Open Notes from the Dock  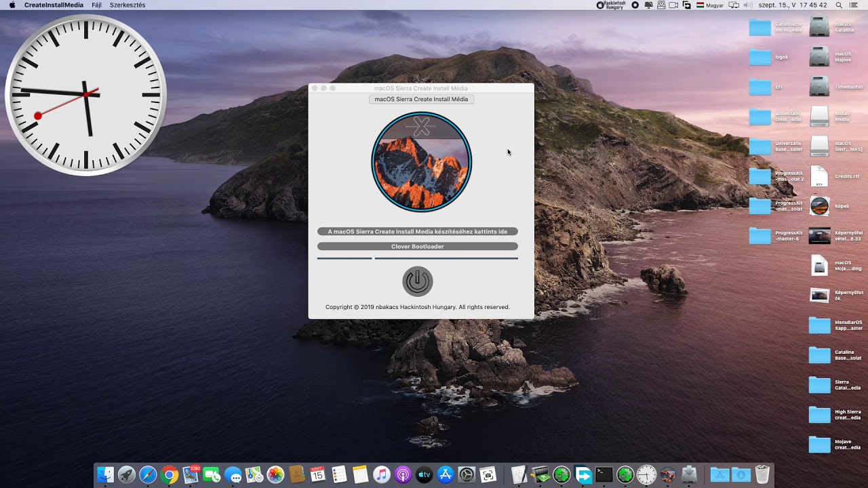(x=360, y=475)
